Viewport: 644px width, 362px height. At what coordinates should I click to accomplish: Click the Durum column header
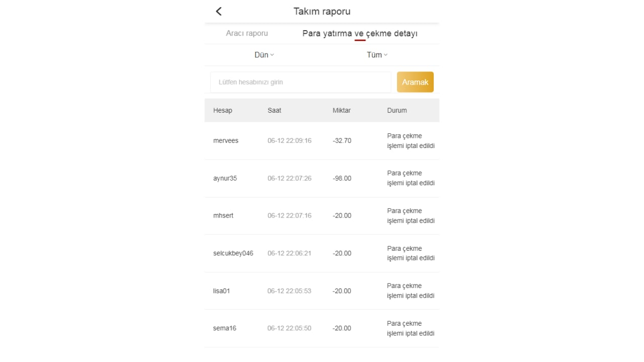pyautogui.click(x=397, y=110)
